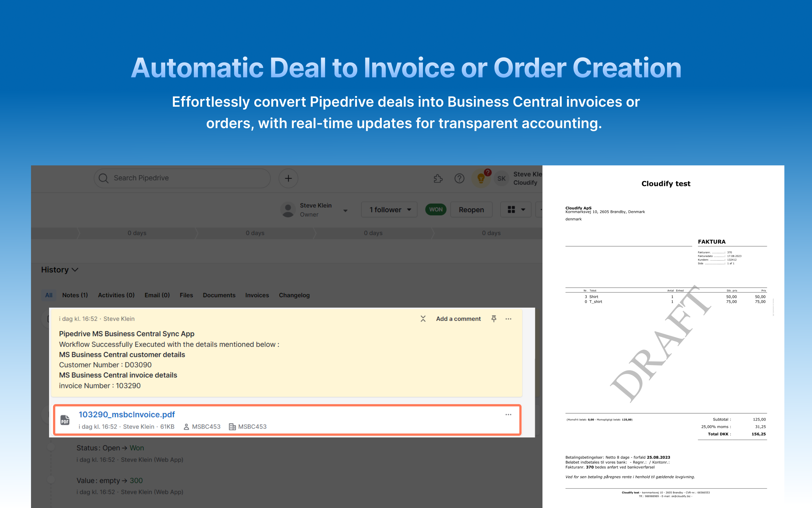Click the PDF file icon

click(x=65, y=420)
